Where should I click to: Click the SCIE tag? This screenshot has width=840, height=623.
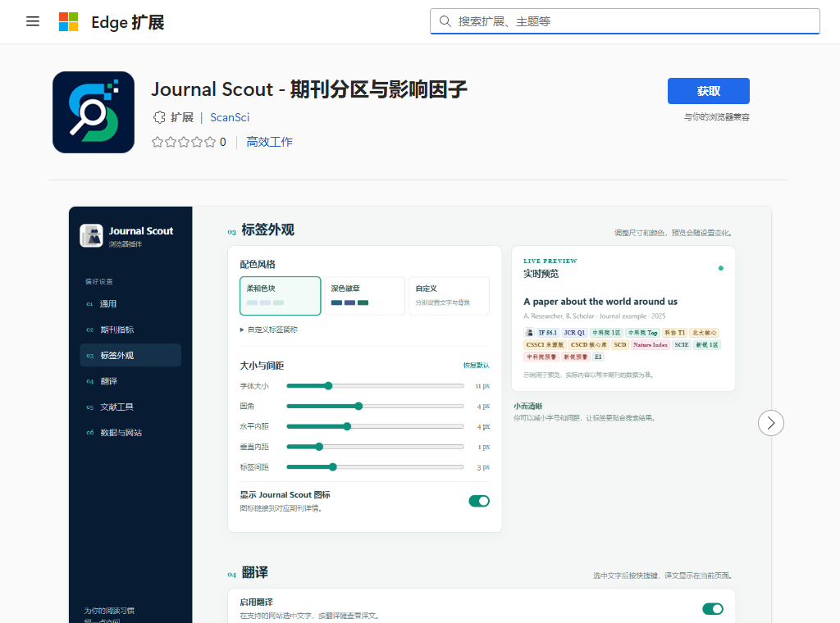[682, 344]
